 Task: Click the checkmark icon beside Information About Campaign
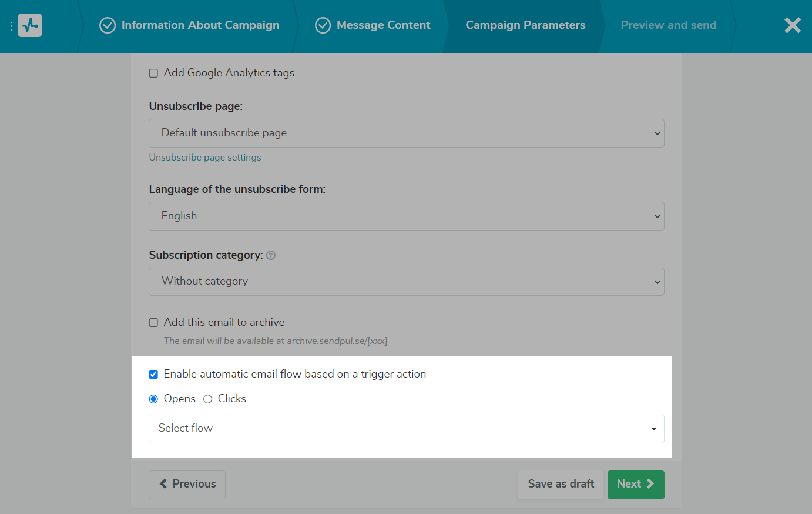108,25
